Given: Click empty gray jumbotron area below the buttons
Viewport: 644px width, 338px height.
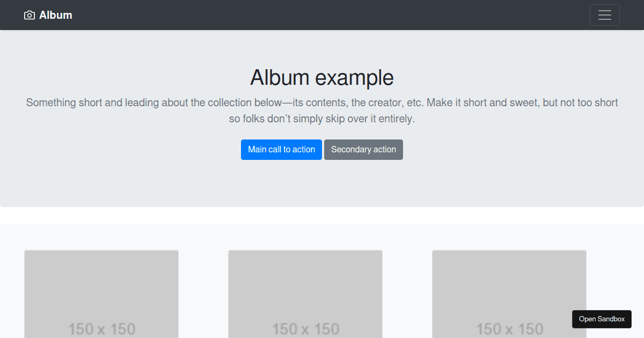Looking at the screenshot, I should [322, 183].
